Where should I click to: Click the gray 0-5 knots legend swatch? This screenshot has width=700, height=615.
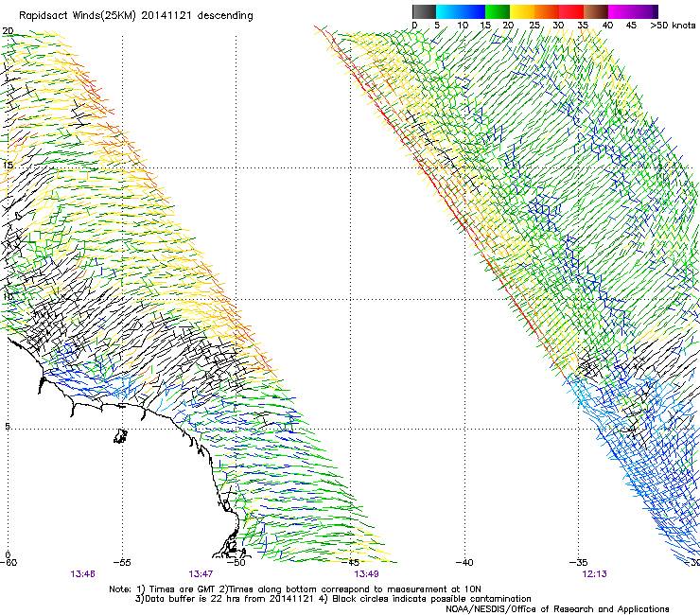click(424, 11)
